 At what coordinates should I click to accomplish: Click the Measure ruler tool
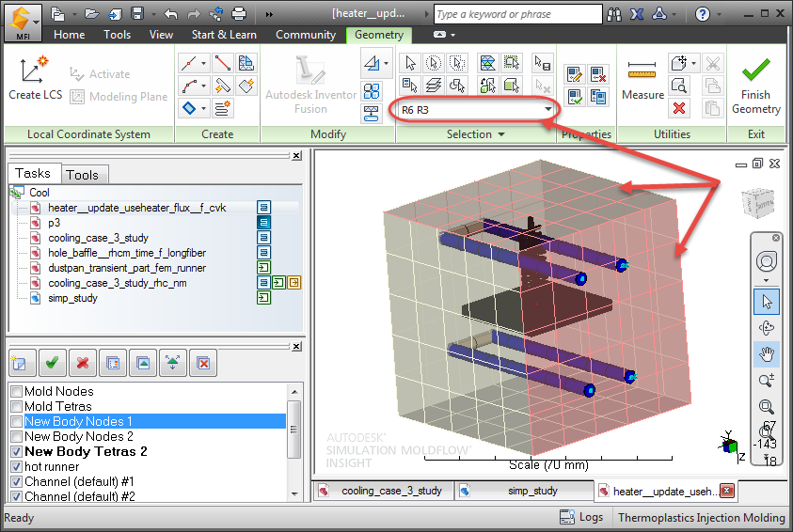click(642, 70)
